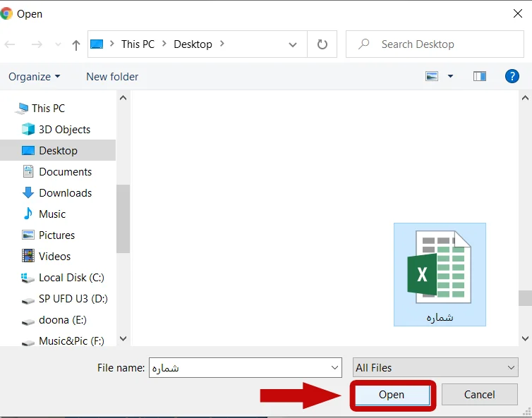The image size is (532, 418).
Task: Open 3D Objects folder in sidebar
Action: pyautogui.click(x=64, y=130)
